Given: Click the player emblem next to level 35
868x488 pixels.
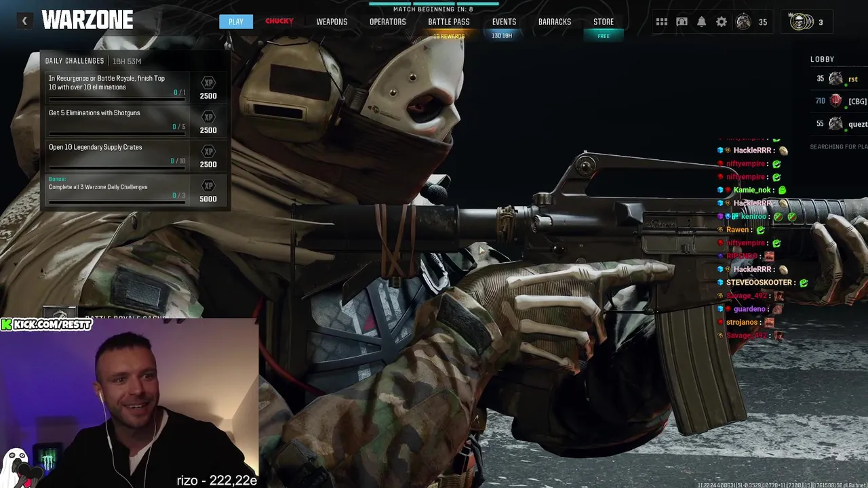Looking at the screenshot, I should coord(743,22).
